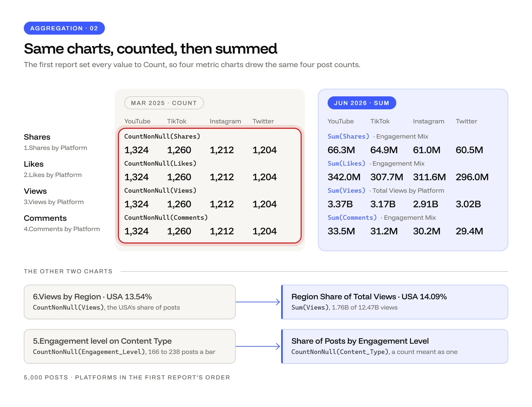
Task: Click 1,212 under CountNonNull(Views)
Action: click(x=222, y=204)
